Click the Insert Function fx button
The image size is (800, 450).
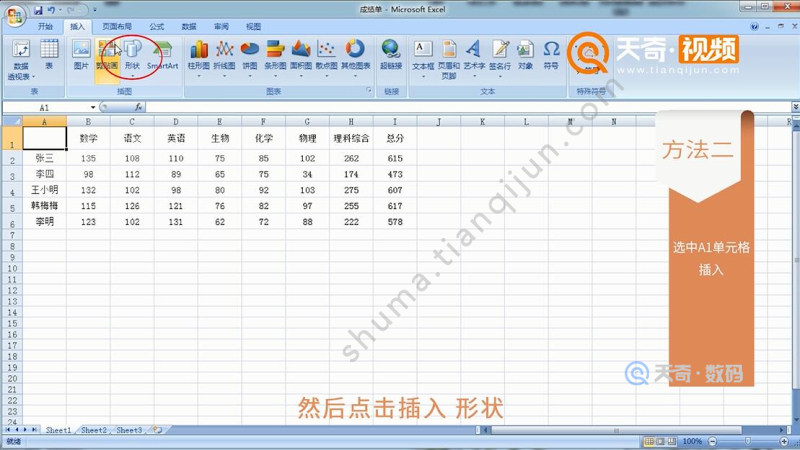click(138, 107)
